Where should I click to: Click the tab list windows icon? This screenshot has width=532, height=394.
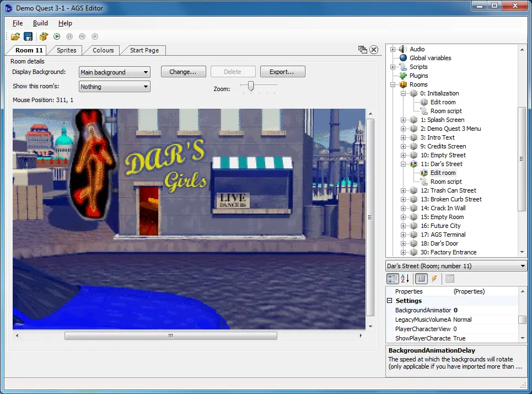coord(362,50)
